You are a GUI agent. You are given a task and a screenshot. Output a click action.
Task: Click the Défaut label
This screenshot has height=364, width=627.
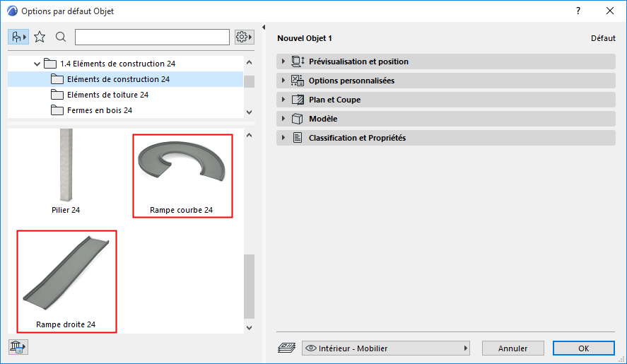[x=603, y=38]
